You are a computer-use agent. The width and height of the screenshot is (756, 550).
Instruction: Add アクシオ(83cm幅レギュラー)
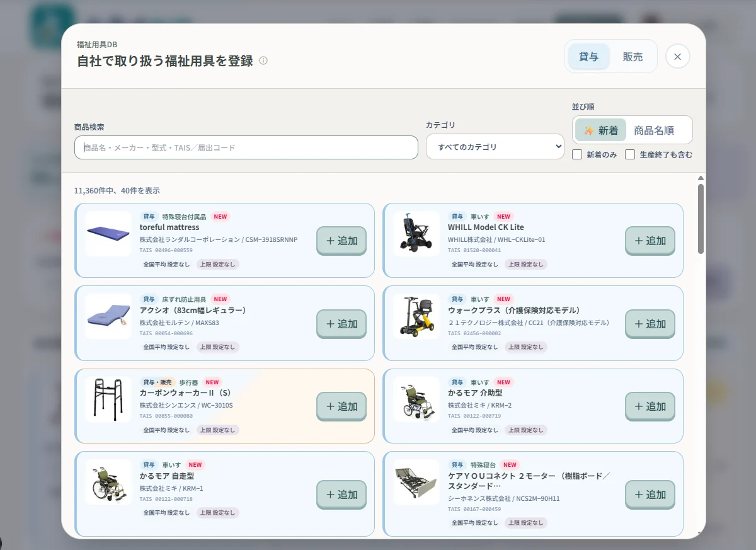point(341,324)
